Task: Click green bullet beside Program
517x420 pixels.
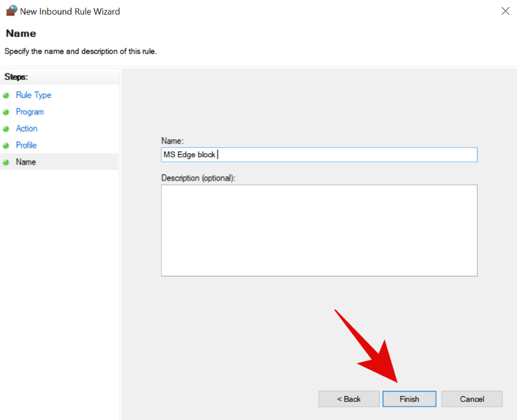Action: tap(6, 112)
